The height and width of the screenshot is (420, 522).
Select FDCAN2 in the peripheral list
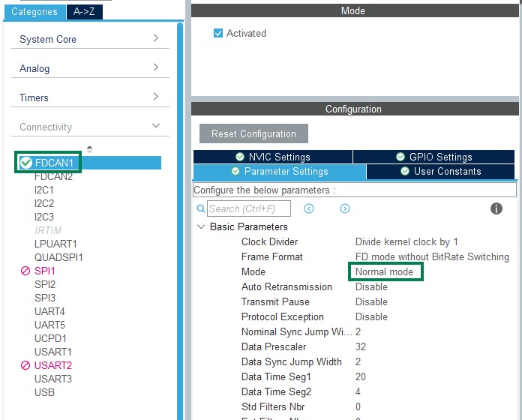pyautogui.click(x=53, y=176)
